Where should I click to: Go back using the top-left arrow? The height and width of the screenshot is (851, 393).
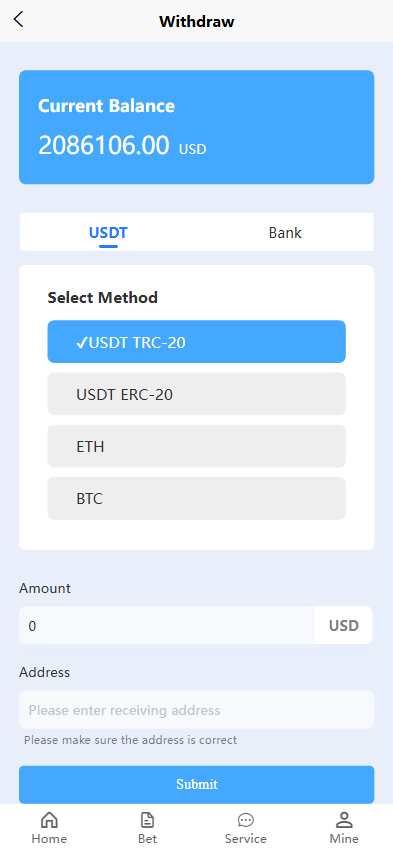click(18, 20)
